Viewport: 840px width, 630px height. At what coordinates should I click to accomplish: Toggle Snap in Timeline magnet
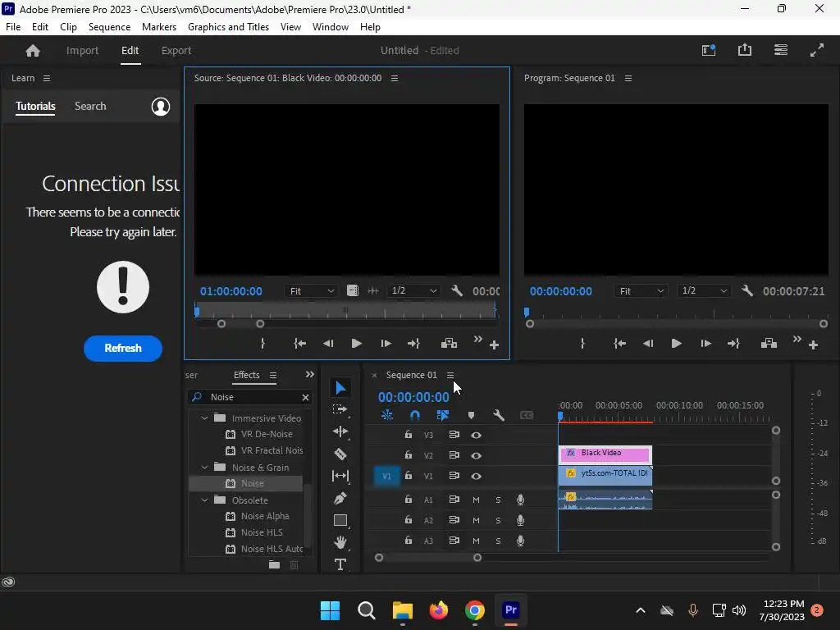[x=414, y=415]
